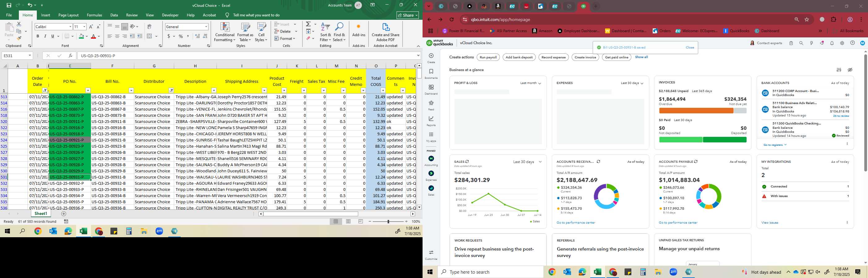
Task: Click Increase Decimal icon
Action: click(197, 36)
